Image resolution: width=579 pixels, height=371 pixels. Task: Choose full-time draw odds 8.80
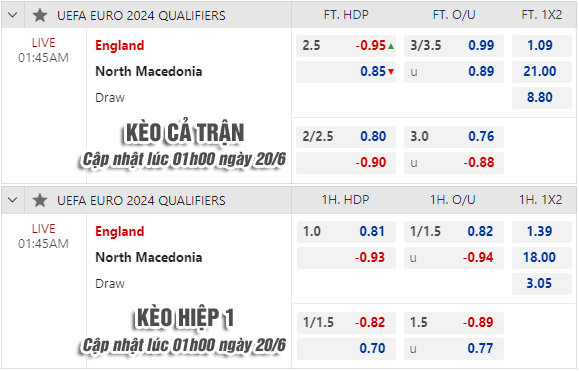point(541,98)
